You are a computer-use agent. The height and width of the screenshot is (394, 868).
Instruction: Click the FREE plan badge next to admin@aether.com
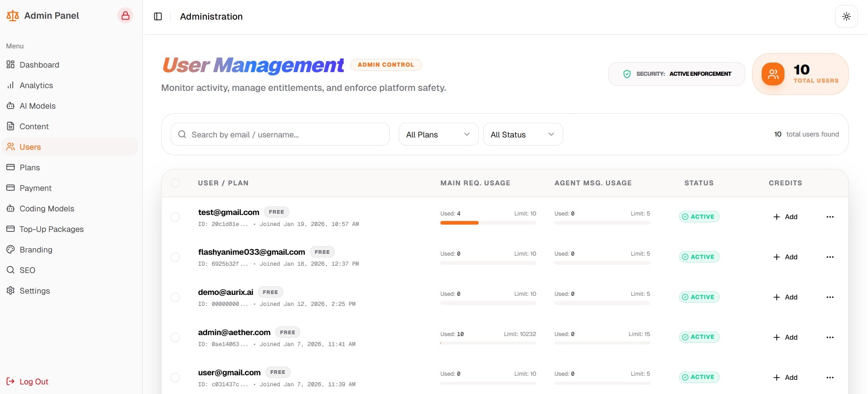(288, 332)
